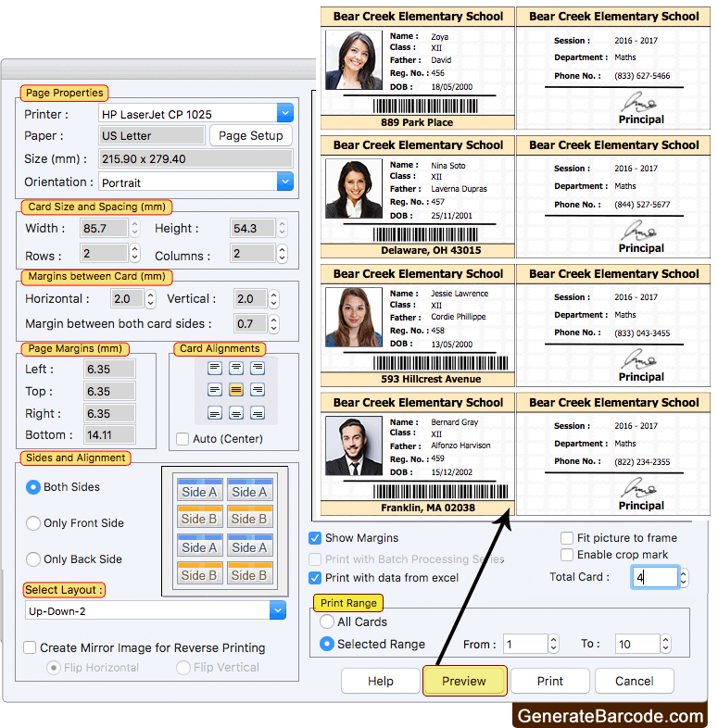
Task: Click the Left page margin field
Action: [109, 370]
